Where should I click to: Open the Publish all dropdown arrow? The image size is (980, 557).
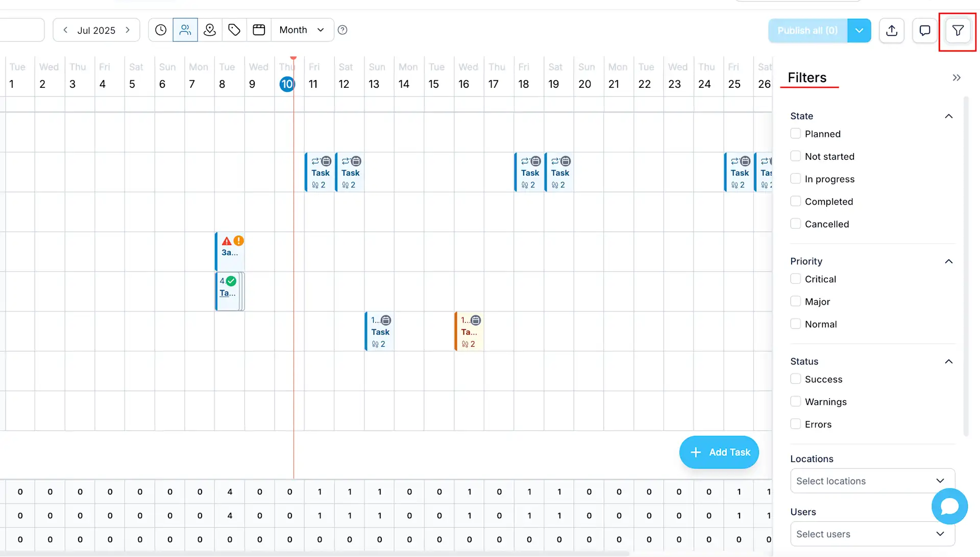[859, 31]
